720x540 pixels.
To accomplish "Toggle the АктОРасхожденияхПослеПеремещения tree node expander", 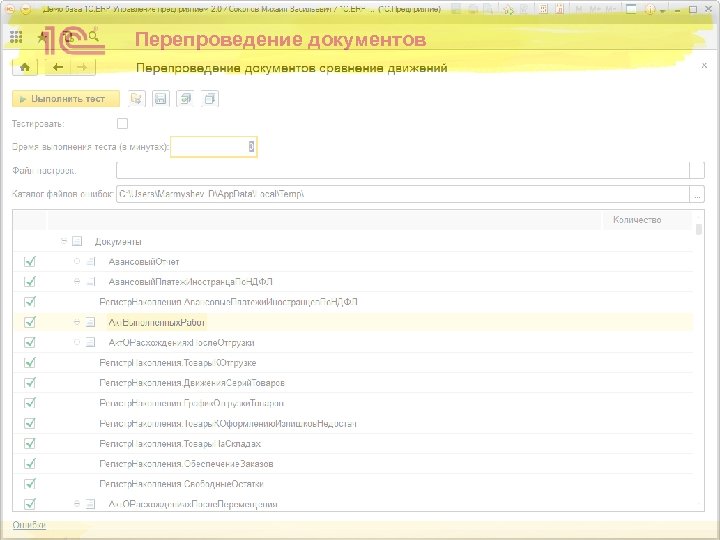I will click(77, 504).
